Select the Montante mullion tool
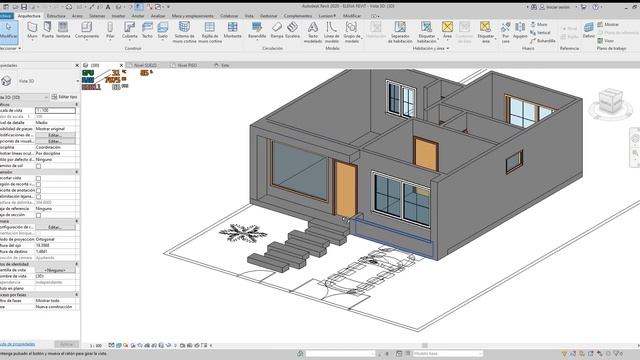The height and width of the screenshot is (360, 640). tap(232, 30)
